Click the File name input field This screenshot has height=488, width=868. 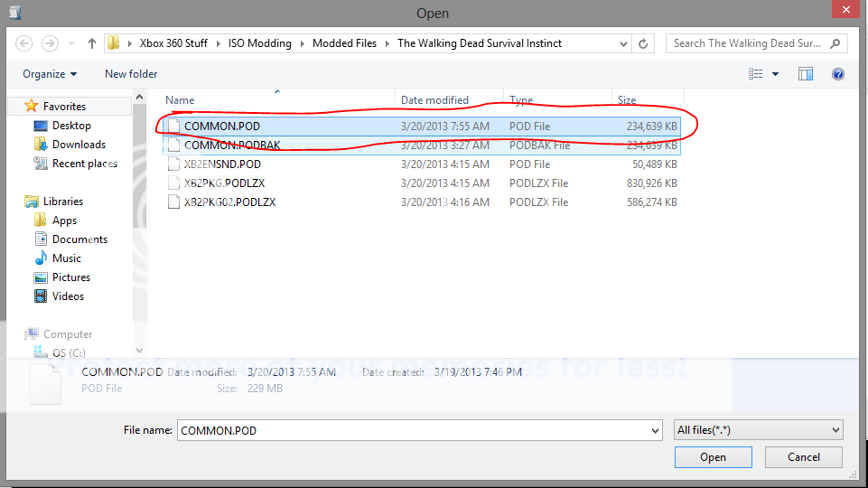click(x=419, y=431)
